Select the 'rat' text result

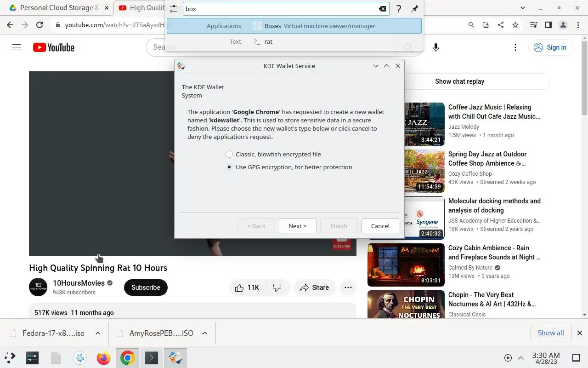pyautogui.click(x=294, y=41)
